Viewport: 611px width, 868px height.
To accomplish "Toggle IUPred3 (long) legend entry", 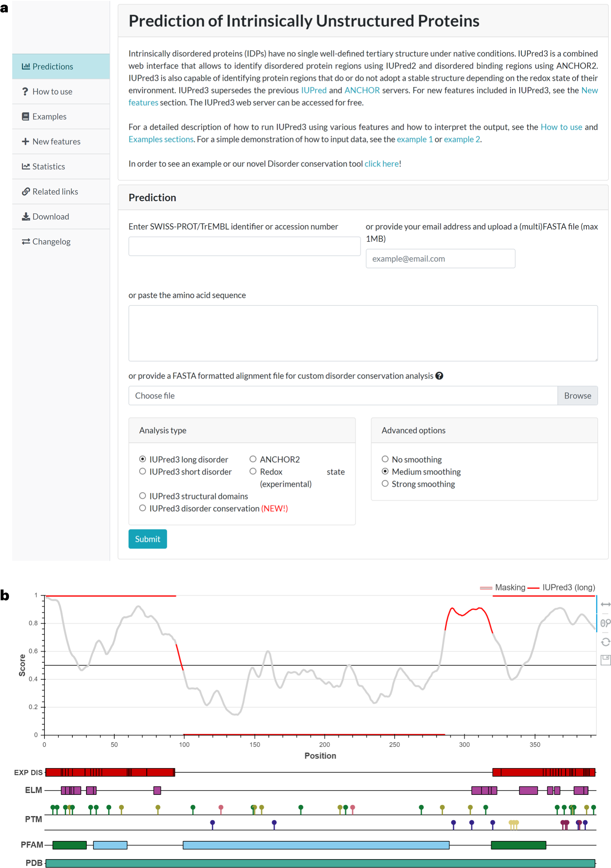I will click(561, 587).
